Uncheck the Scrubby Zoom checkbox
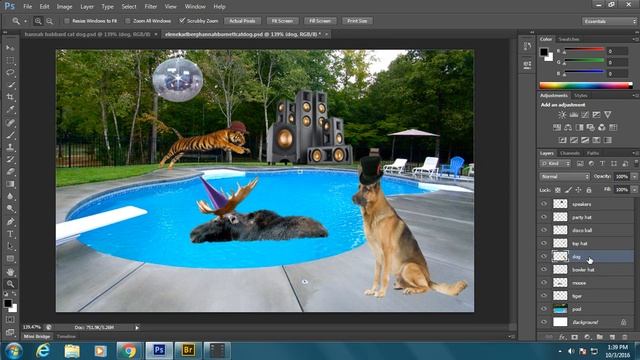Screen dimensions: 640x360 182,21
